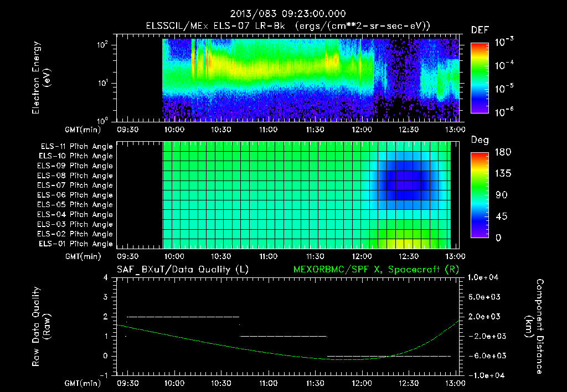Click the DEF rainbow color scale bar

(x=480, y=78)
